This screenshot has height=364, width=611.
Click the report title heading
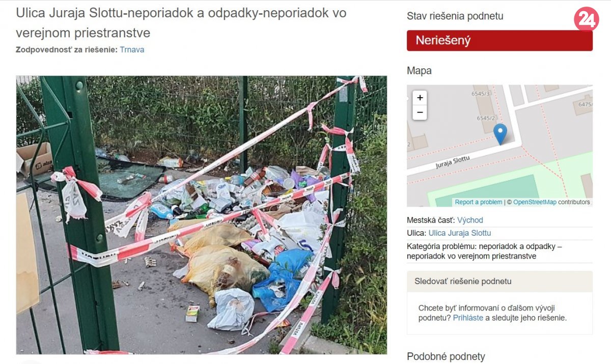(181, 23)
